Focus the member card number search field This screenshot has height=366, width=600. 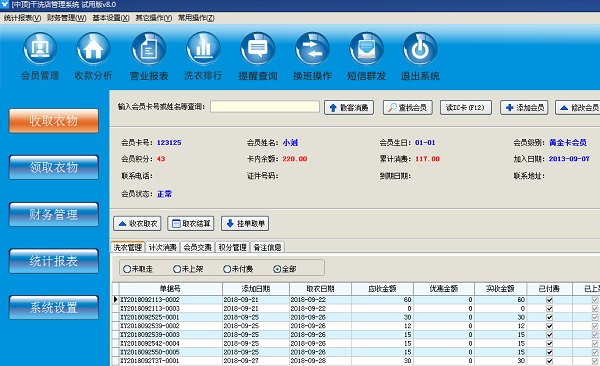point(265,106)
